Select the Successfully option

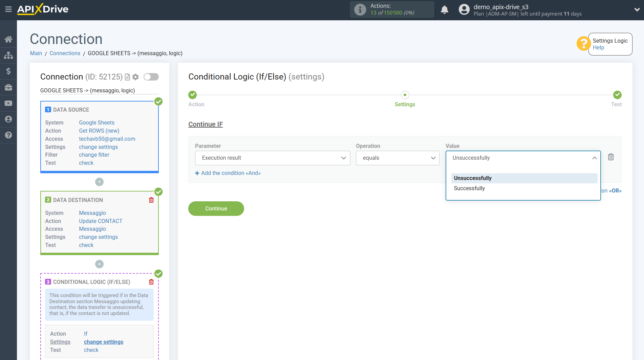pos(524,188)
